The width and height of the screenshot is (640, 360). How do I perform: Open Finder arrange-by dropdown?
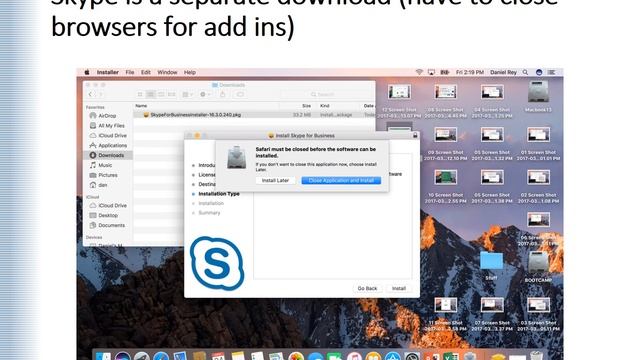(x=187, y=94)
